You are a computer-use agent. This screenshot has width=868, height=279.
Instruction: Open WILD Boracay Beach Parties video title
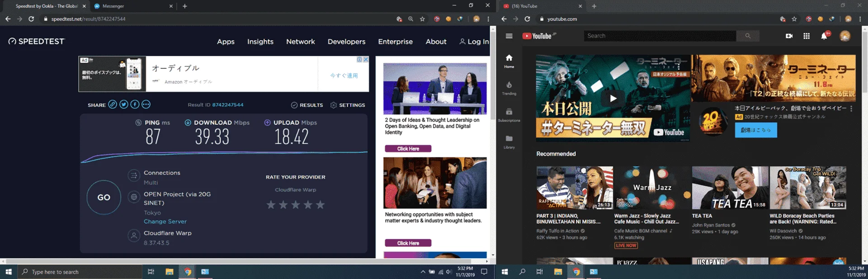point(803,219)
